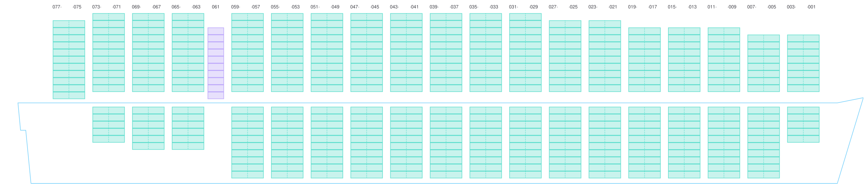Select below-deck block of bays 073-071

(x=108, y=124)
